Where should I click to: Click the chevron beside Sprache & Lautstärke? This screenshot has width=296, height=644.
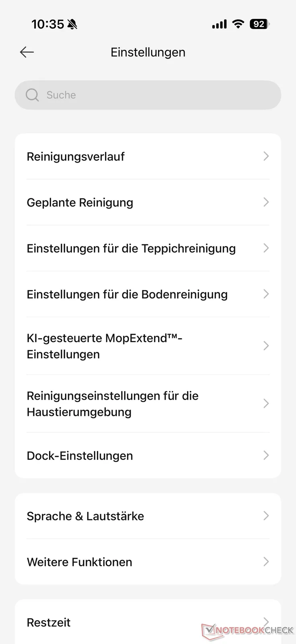[266, 516]
